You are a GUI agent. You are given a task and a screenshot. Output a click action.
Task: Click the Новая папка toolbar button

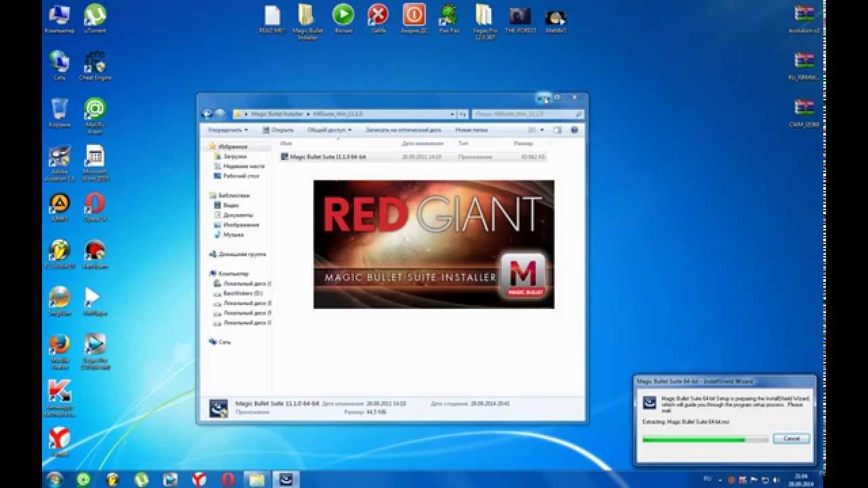pyautogui.click(x=471, y=129)
